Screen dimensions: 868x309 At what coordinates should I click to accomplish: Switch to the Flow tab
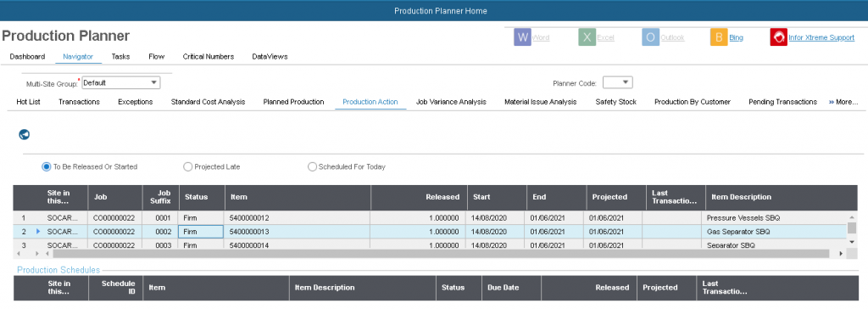click(x=157, y=57)
